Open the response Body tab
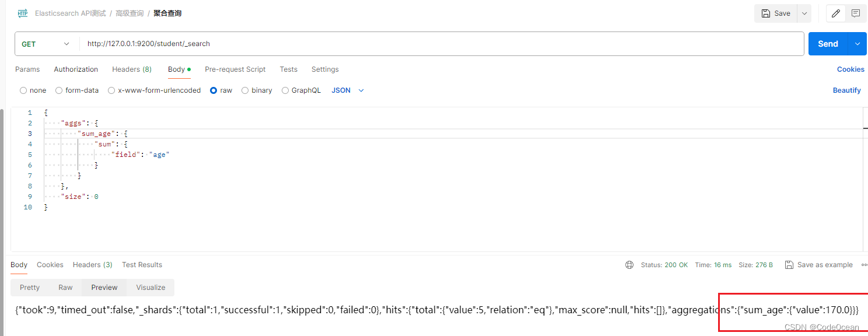 [x=19, y=265]
